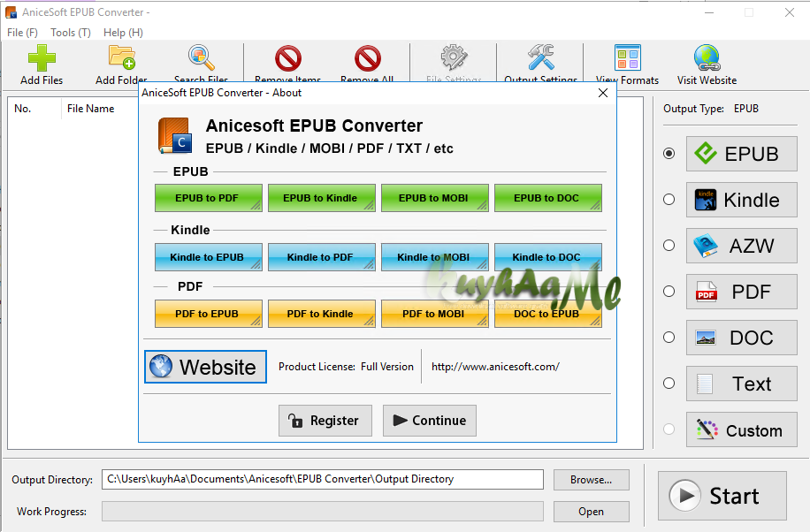The image size is (810, 532).
Task: Click the Remove All icon
Action: (367, 58)
